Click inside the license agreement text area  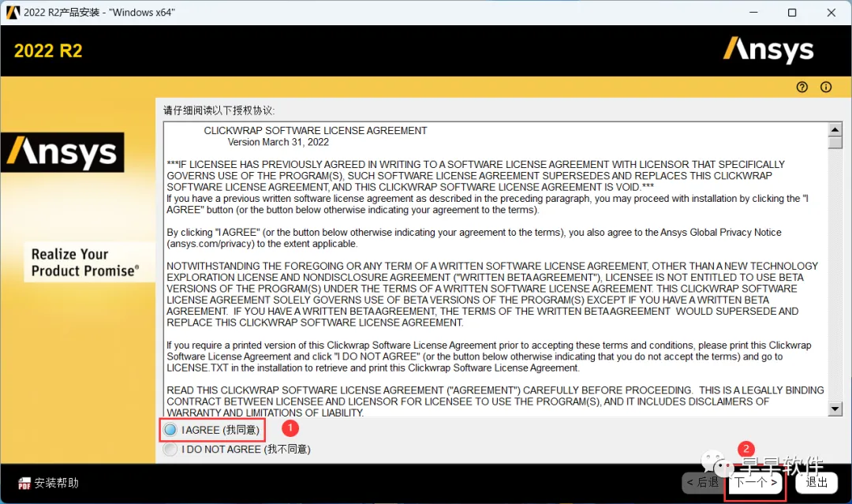click(495, 270)
